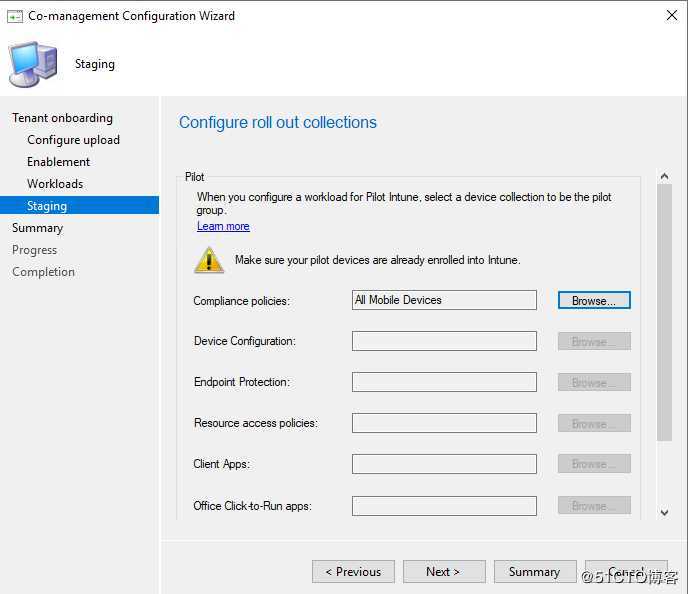Browse for Endpoint Protection collection
Screen dimensions: 688x594
tap(594, 382)
